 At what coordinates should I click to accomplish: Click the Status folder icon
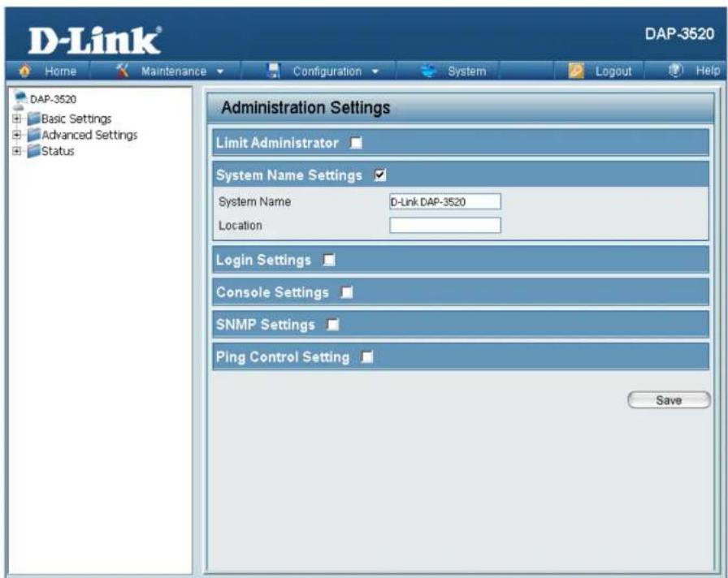pos(34,151)
